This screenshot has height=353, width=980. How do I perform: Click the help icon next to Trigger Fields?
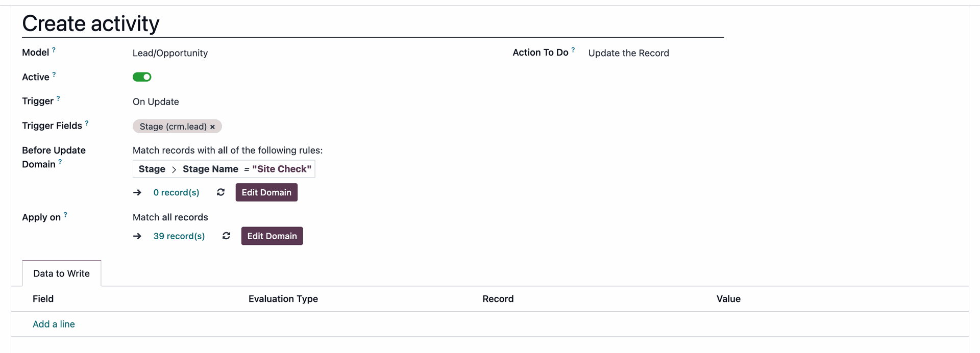click(x=87, y=123)
